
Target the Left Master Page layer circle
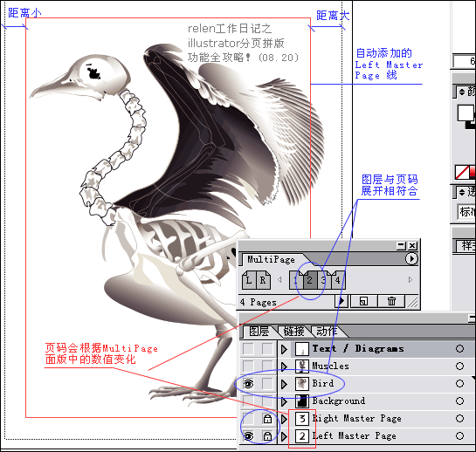pyautogui.click(x=459, y=436)
